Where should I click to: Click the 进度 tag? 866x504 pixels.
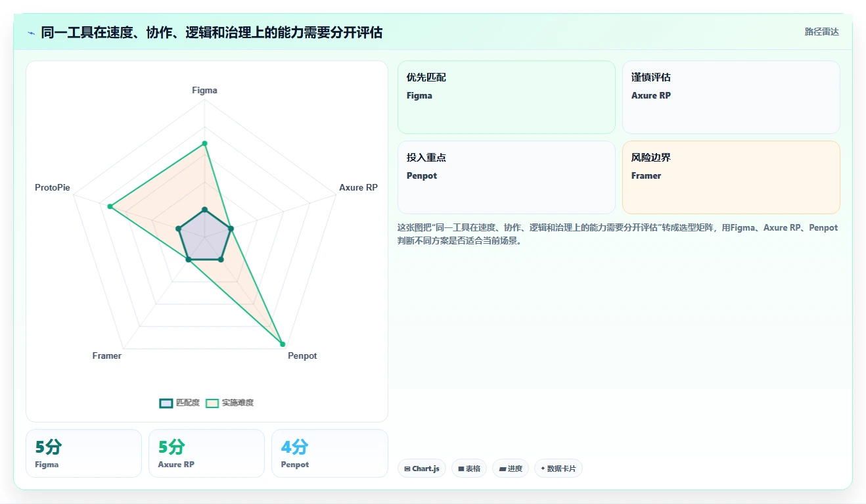[x=511, y=469]
